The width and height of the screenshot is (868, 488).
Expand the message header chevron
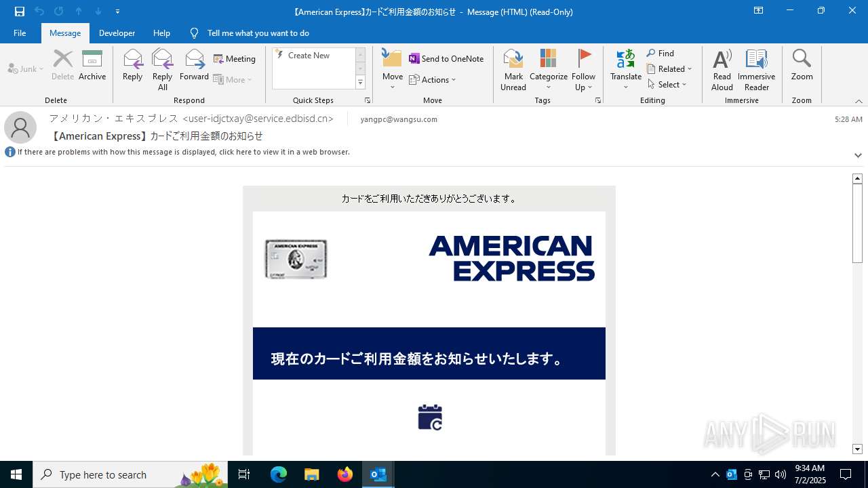pyautogui.click(x=858, y=155)
